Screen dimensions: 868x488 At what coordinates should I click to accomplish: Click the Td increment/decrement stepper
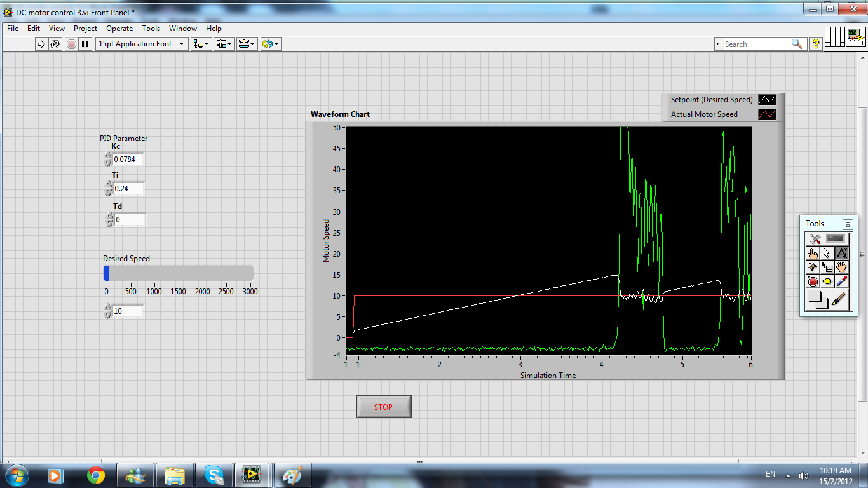(110, 219)
